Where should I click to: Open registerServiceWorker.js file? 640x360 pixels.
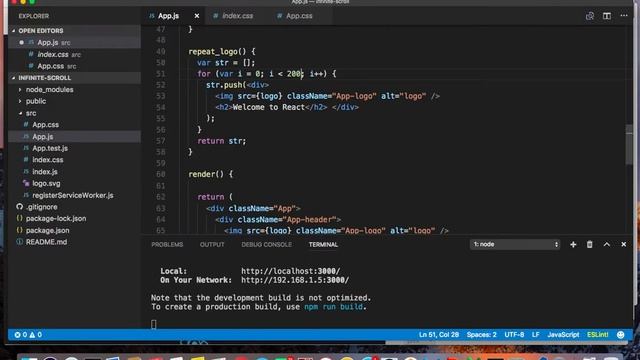74,196
